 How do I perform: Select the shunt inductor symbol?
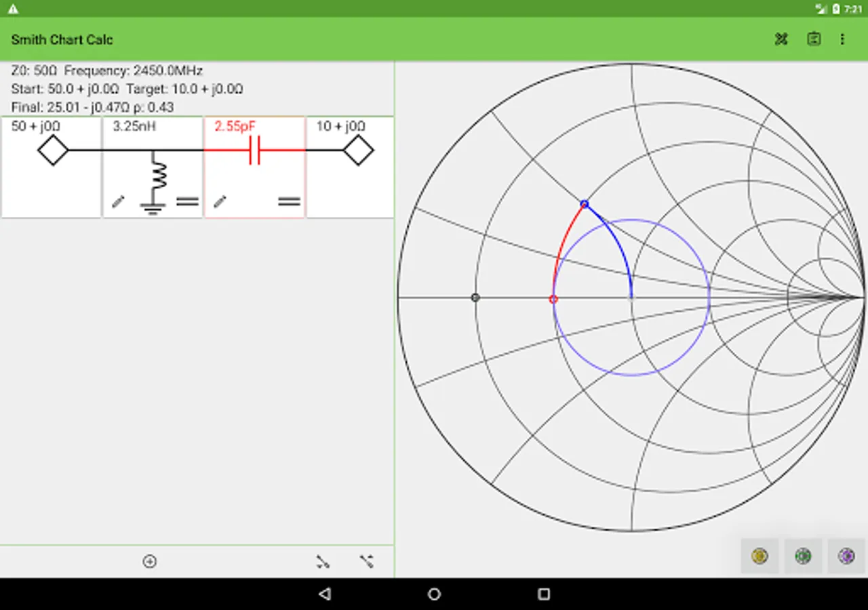pos(153,182)
